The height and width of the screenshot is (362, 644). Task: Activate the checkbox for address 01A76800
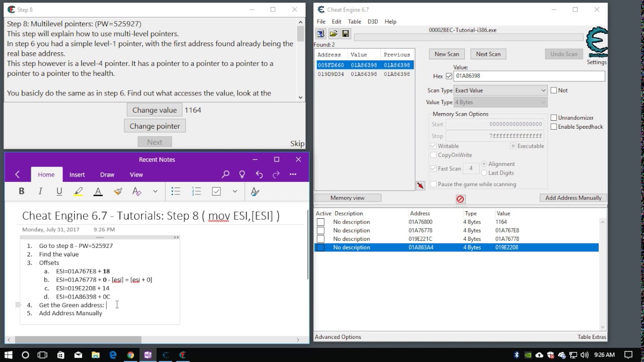point(320,222)
